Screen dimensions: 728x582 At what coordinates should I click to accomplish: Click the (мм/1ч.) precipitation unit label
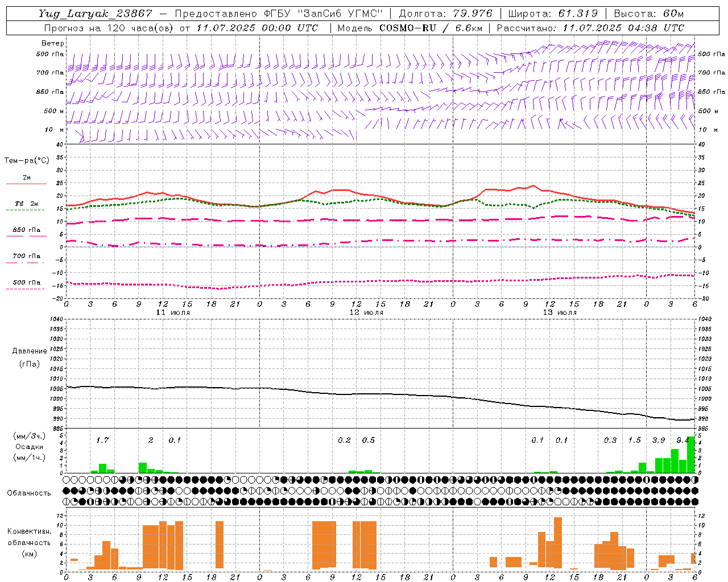[x=29, y=458]
